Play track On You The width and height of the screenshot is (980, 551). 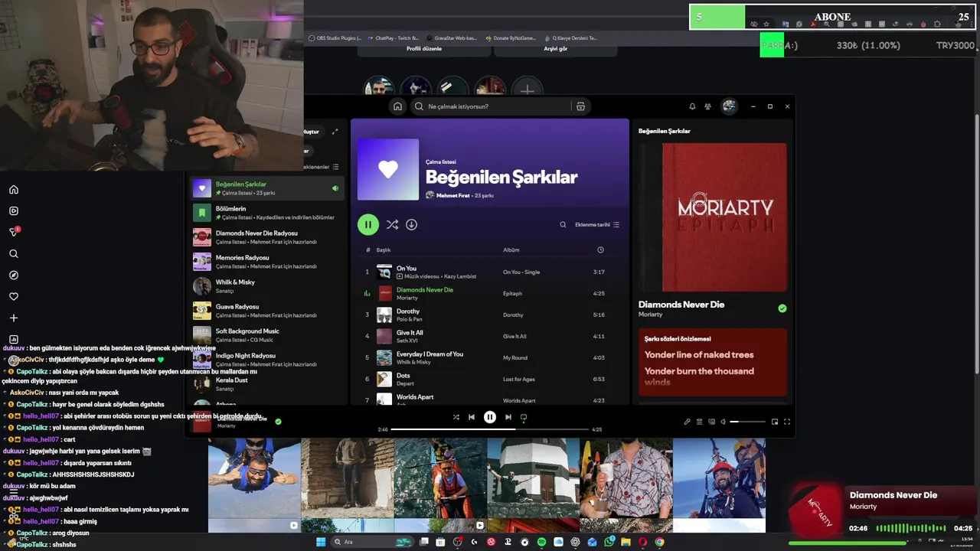click(x=489, y=272)
